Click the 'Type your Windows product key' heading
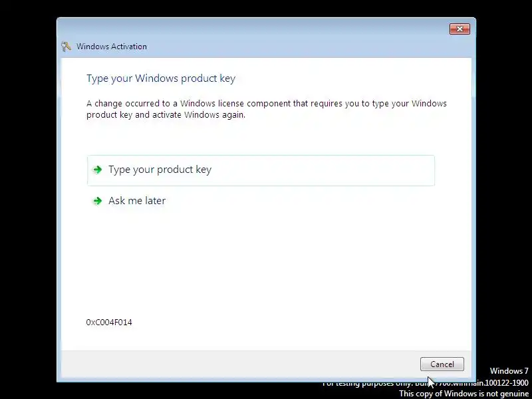This screenshot has height=399, width=532. pyautogui.click(x=161, y=78)
